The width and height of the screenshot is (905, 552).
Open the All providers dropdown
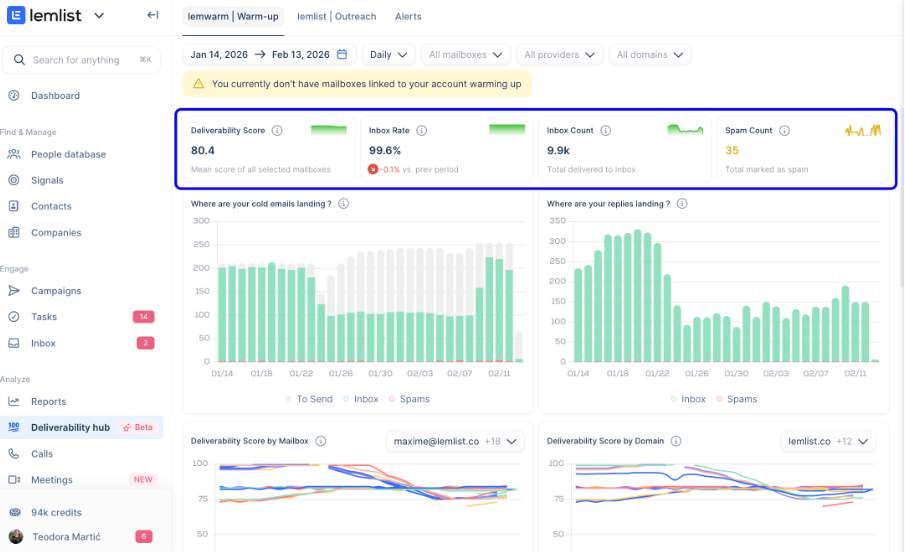click(x=559, y=54)
